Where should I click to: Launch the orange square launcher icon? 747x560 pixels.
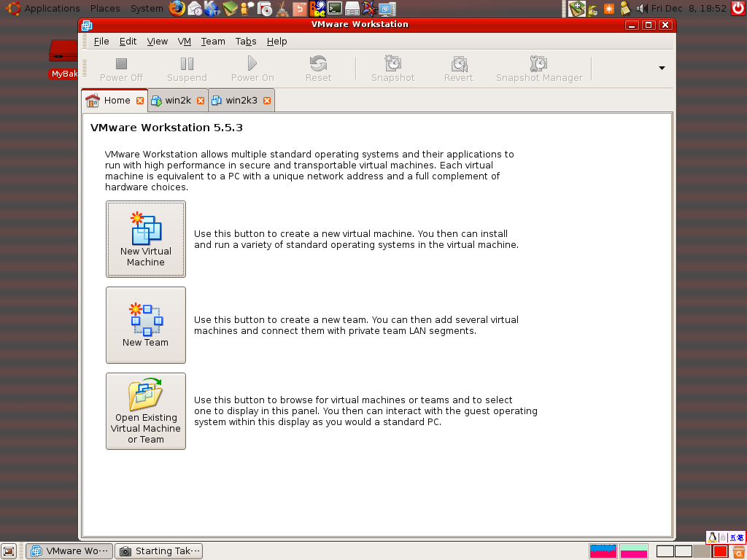pos(300,9)
